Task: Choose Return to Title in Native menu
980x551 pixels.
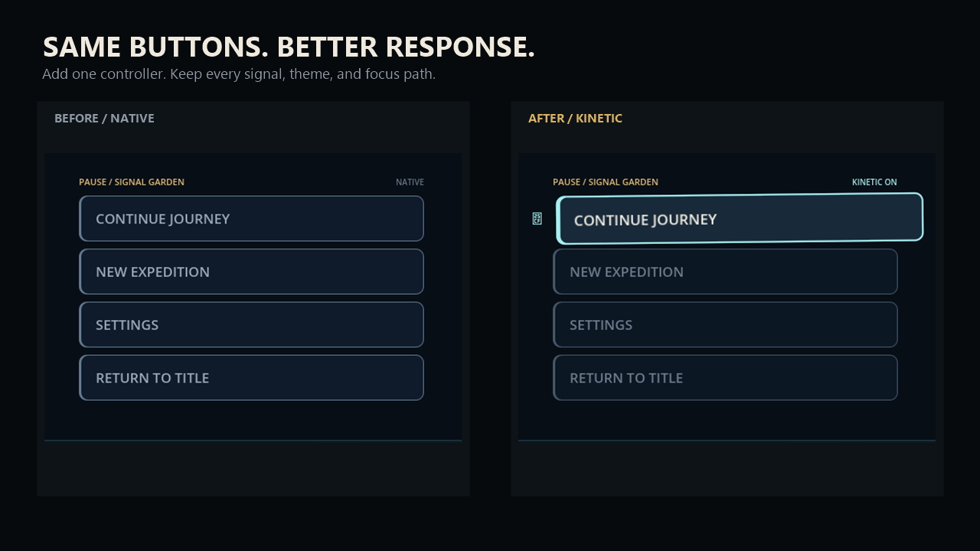Action: click(x=251, y=377)
